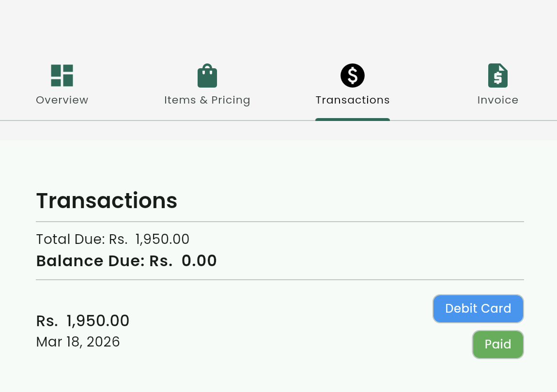Click the Overview dashboard grid icon
The height and width of the screenshot is (392, 557).
(x=62, y=75)
